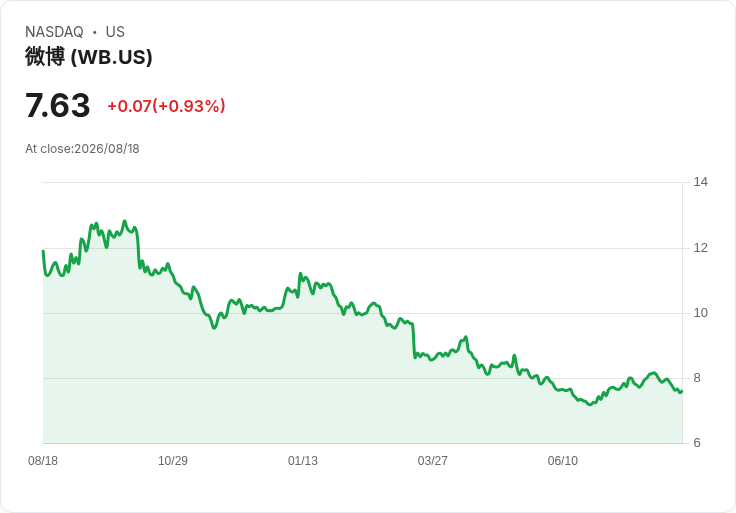Click the sharp drop before 03/27

414,340
